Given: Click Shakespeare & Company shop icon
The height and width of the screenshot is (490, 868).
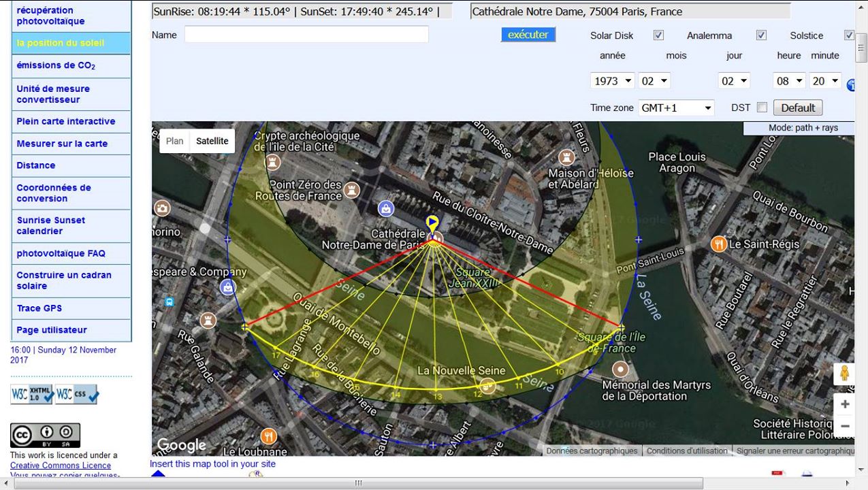Looking at the screenshot, I should pyautogui.click(x=227, y=287).
